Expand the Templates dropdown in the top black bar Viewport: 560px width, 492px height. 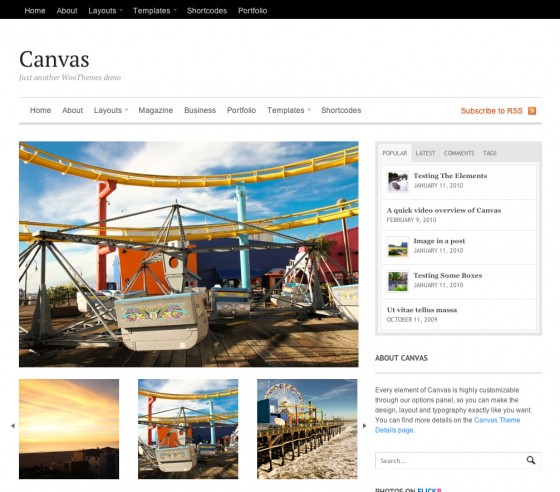click(155, 11)
